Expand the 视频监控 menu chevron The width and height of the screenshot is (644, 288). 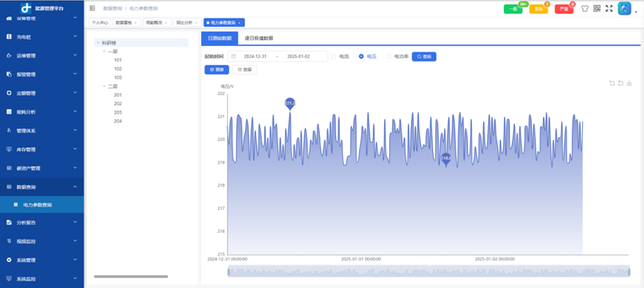coord(75,241)
